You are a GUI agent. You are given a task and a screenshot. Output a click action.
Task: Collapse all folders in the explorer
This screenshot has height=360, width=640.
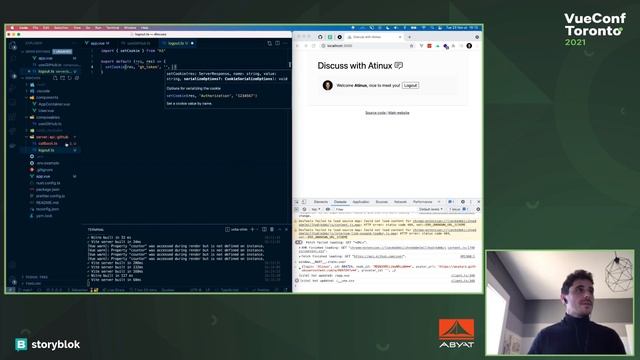pyautogui.click(x=76, y=78)
